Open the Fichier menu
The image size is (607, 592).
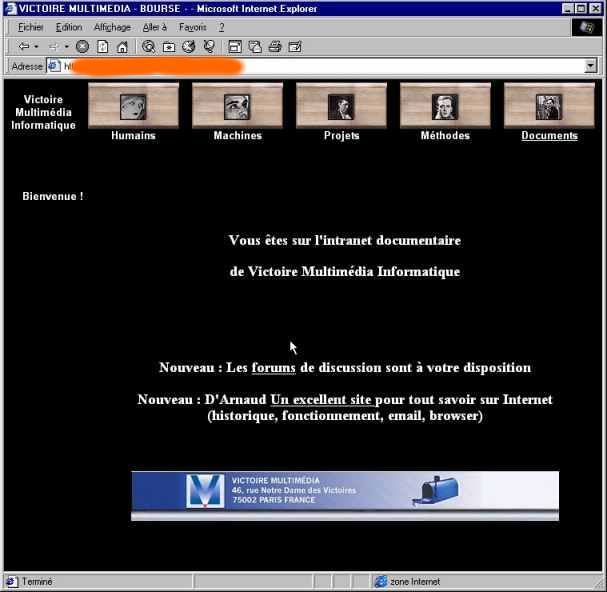point(31,27)
